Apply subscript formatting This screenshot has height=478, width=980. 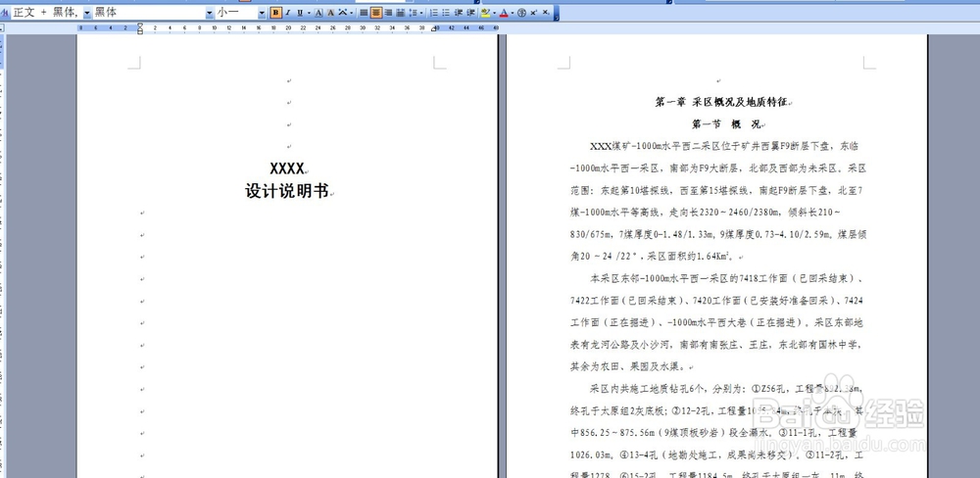click(546, 13)
